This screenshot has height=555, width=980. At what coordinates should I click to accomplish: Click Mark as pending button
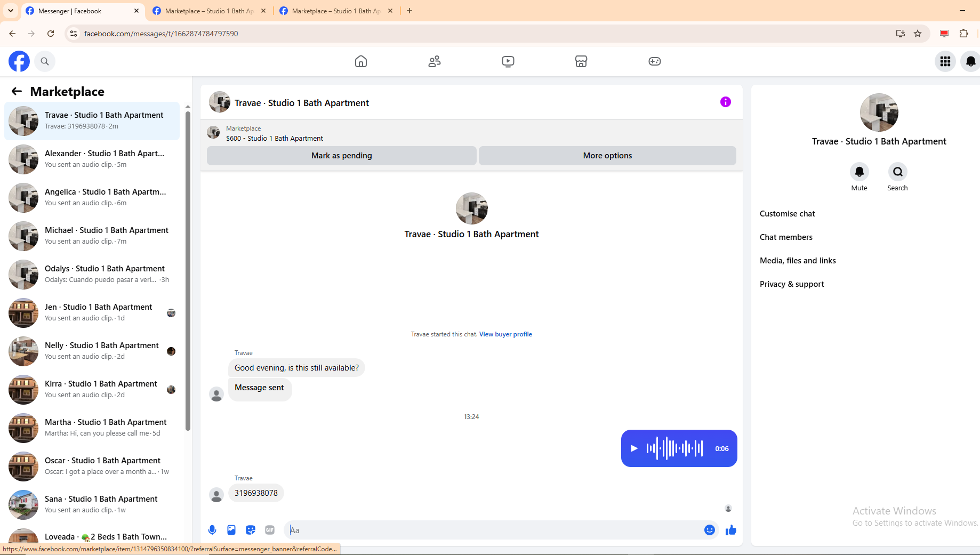pos(342,156)
